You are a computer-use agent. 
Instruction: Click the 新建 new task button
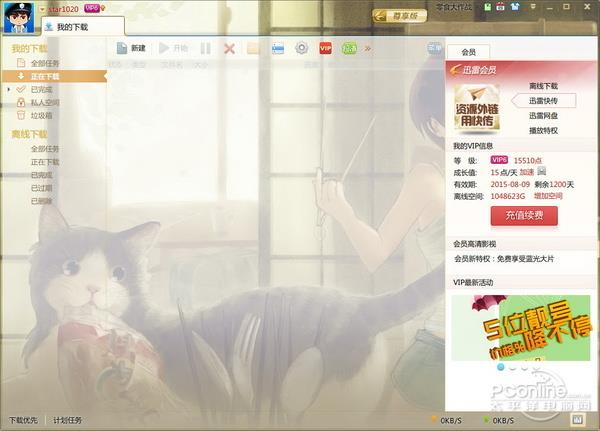(x=131, y=48)
